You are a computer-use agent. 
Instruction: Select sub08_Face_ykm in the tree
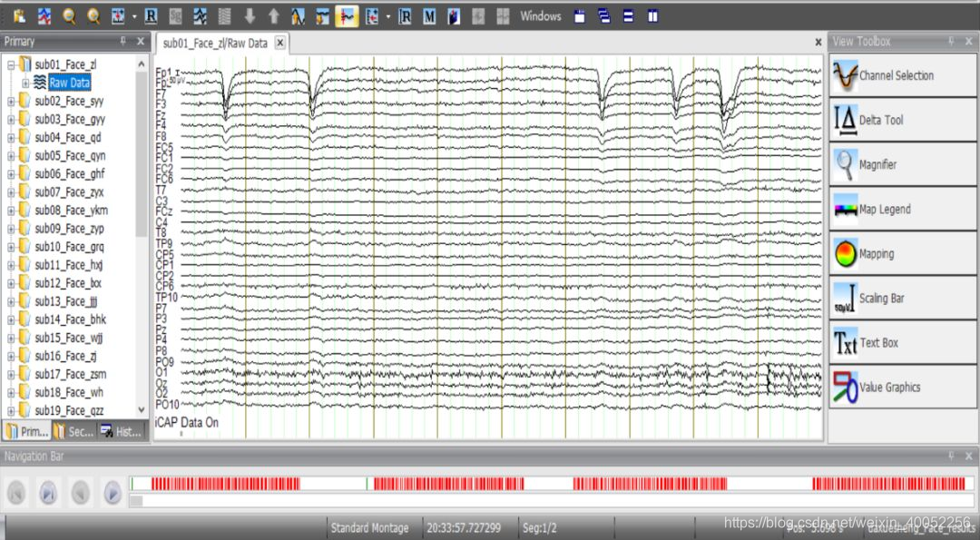[x=72, y=210]
